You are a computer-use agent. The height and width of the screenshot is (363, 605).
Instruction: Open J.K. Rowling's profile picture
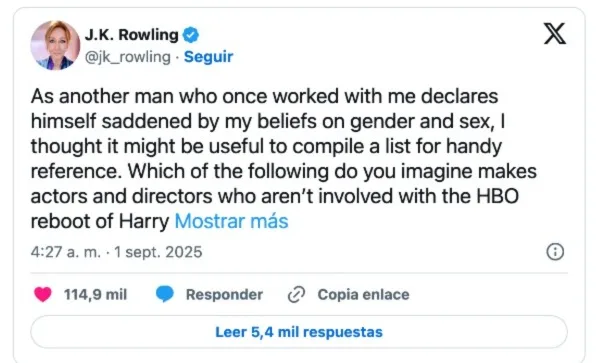click(x=55, y=46)
